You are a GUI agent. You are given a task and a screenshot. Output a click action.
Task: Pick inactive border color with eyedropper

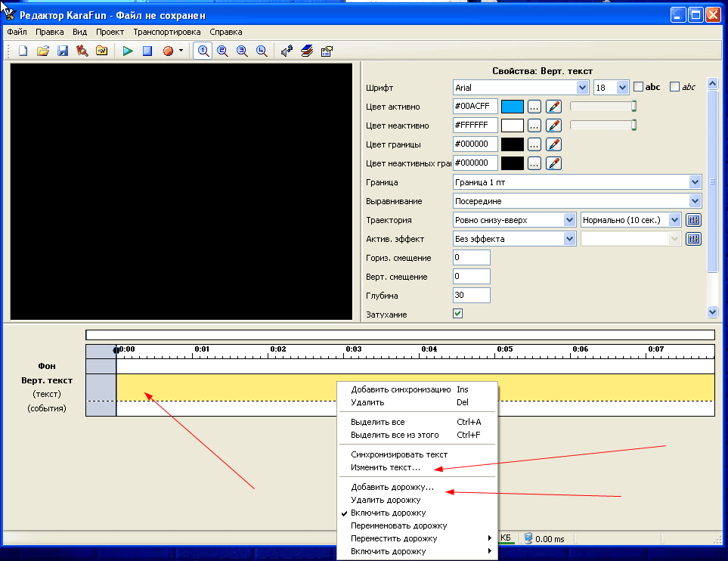(x=553, y=163)
